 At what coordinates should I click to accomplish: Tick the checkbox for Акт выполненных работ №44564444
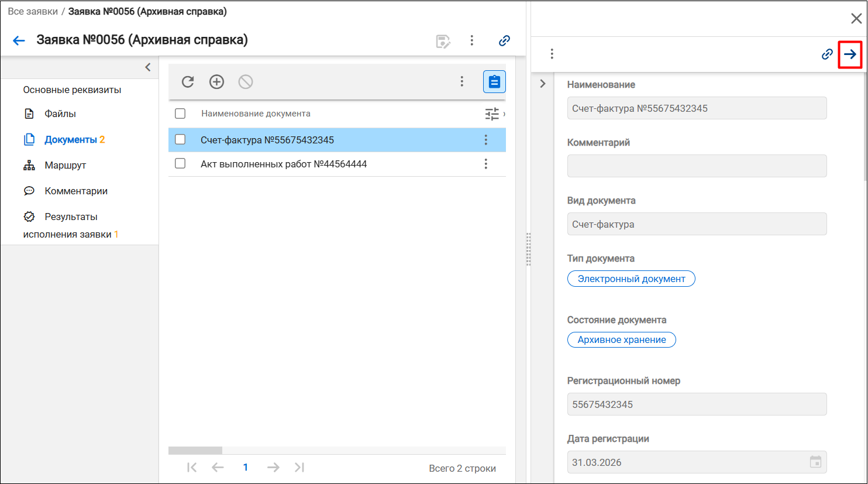coord(180,163)
